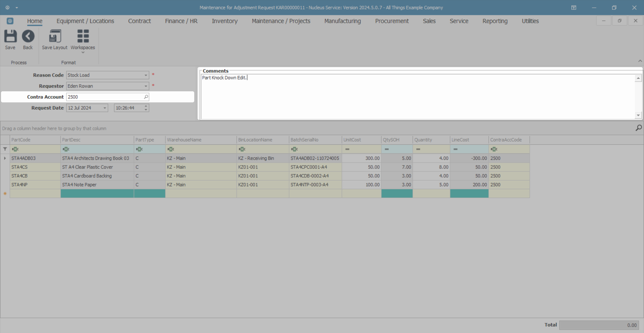Open the Home ribbon tab
Viewport: 644px width, 333px height.
pos(35,21)
